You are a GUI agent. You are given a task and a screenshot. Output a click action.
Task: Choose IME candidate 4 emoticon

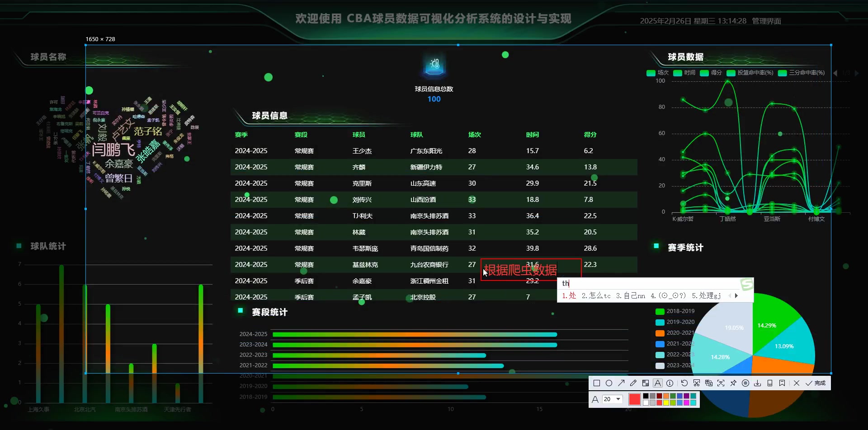click(668, 296)
